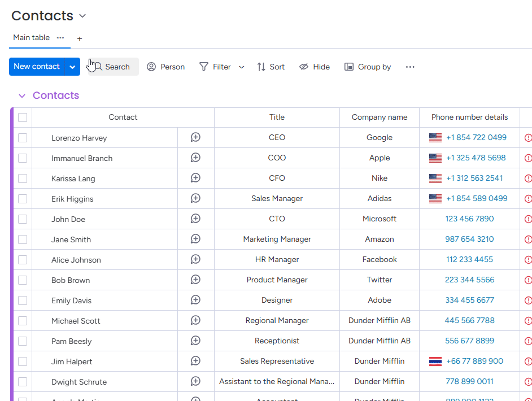Image resolution: width=532 pixels, height=401 pixels.
Task: Click the Filter funnel icon
Action: point(203,67)
